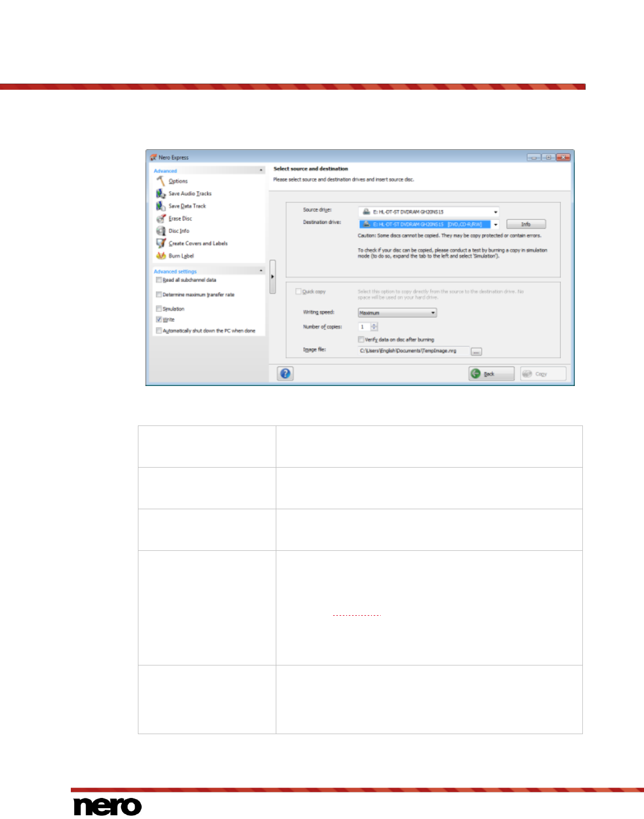The image size is (644, 819).
Task: Click the Create Covers and Labels icon
Action: [161, 243]
